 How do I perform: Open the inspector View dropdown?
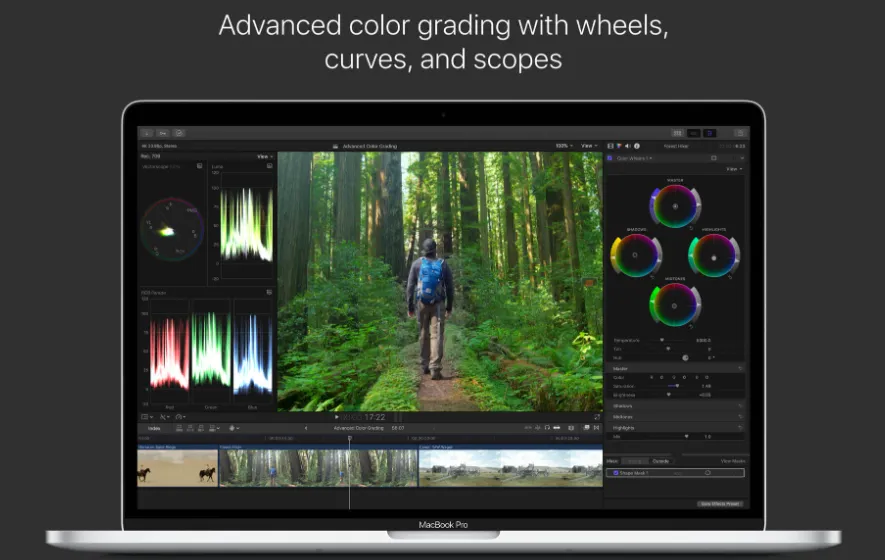click(x=734, y=169)
